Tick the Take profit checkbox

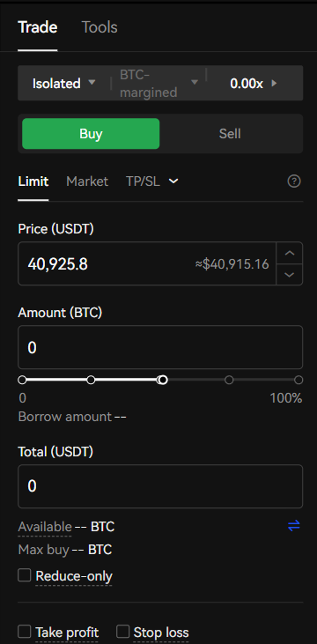coord(25,632)
